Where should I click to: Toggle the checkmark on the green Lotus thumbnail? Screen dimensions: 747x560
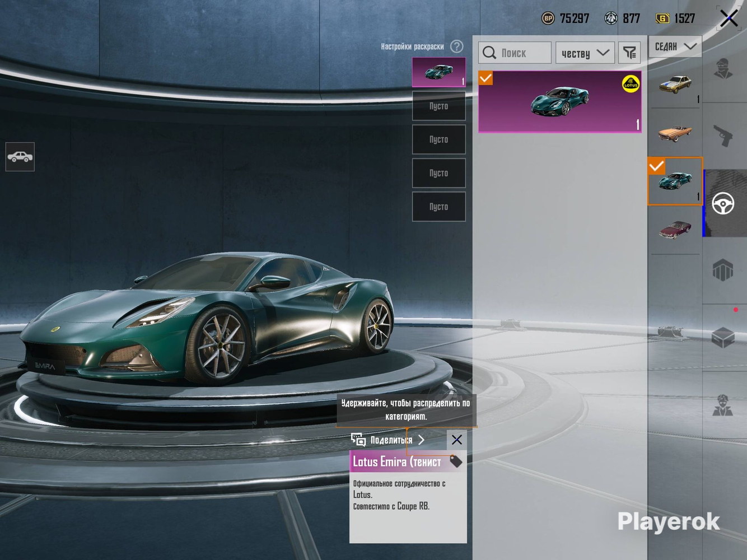656,166
